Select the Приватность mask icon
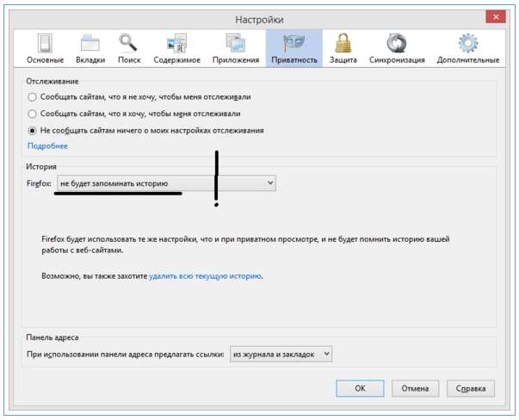Viewport: 519px width, 420px height. (x=294, y=43)
